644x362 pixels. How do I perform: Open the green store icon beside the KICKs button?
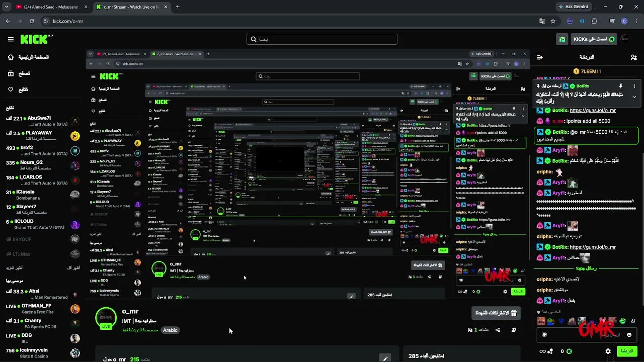click(x=562, y=39)
